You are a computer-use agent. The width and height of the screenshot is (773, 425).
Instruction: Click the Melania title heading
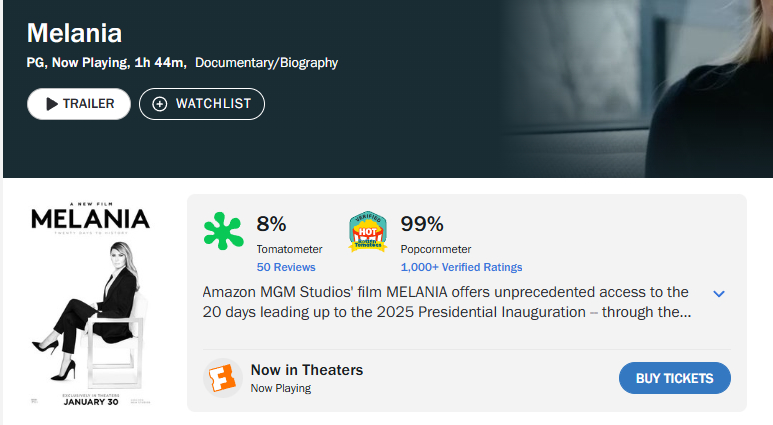[x=74, y=33]
